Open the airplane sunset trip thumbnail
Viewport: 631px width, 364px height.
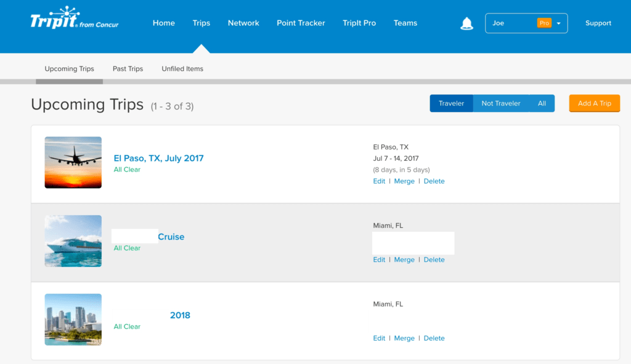click(73, 163)
